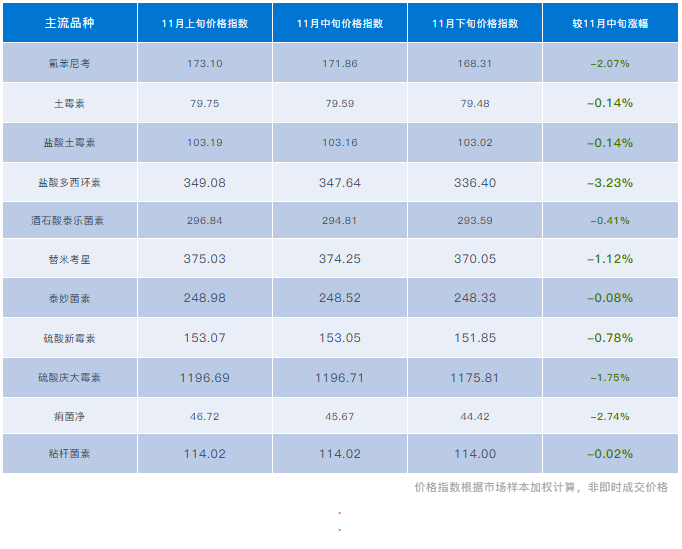Screen dimensions: 682x549
Task: Select the 替米考星 value 375.03
Action: click(204, 259)
